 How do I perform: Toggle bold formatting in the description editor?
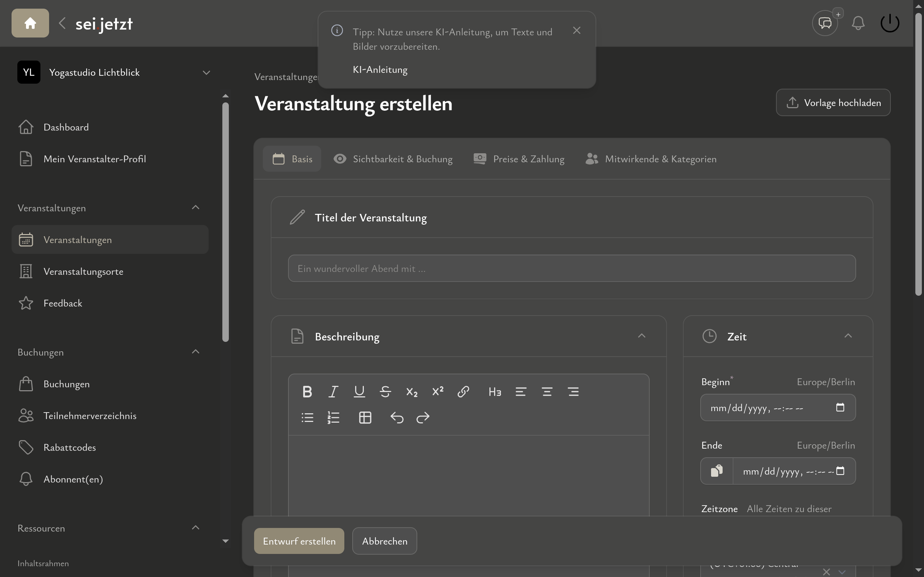[307, 391]
